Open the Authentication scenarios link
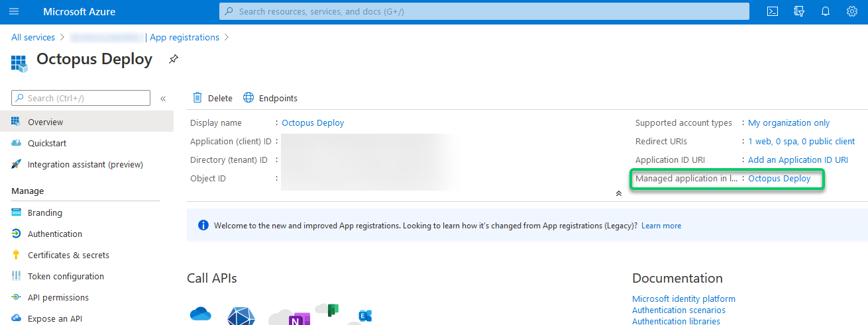 (678, 310)
